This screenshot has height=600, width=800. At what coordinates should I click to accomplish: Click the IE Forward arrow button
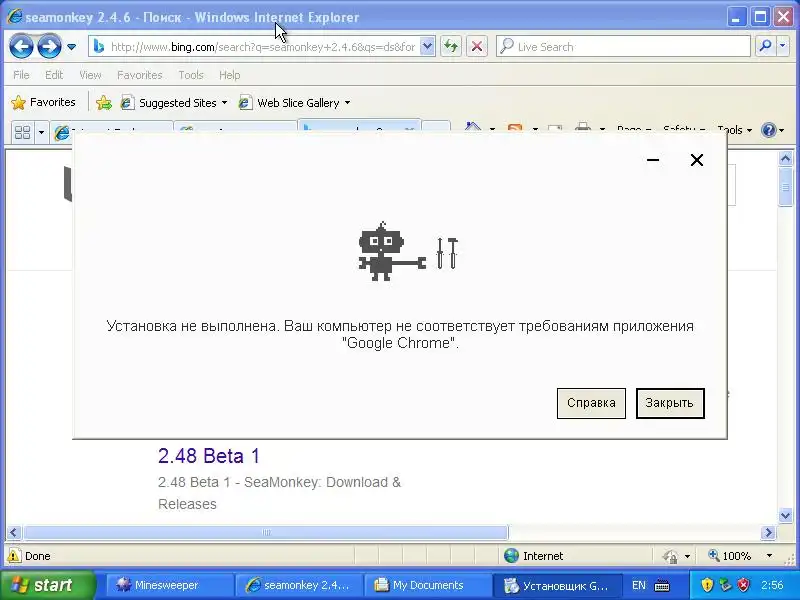click(49, 47)
